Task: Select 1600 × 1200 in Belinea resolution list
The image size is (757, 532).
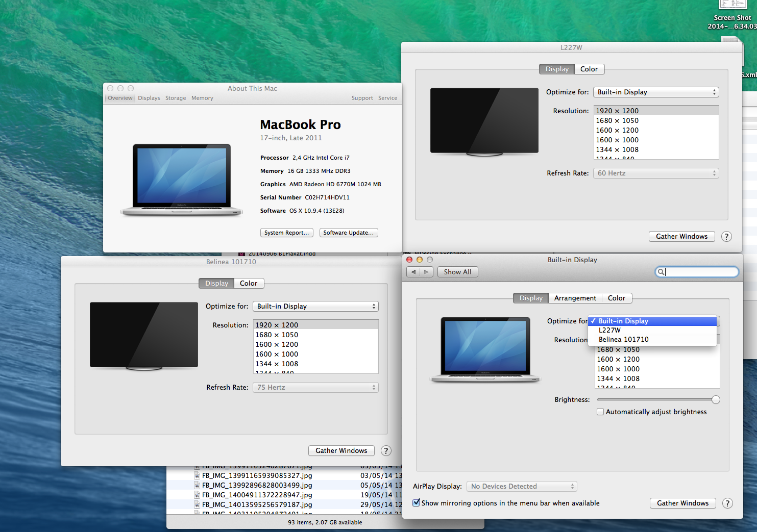Action: click(x=316, y=344)
